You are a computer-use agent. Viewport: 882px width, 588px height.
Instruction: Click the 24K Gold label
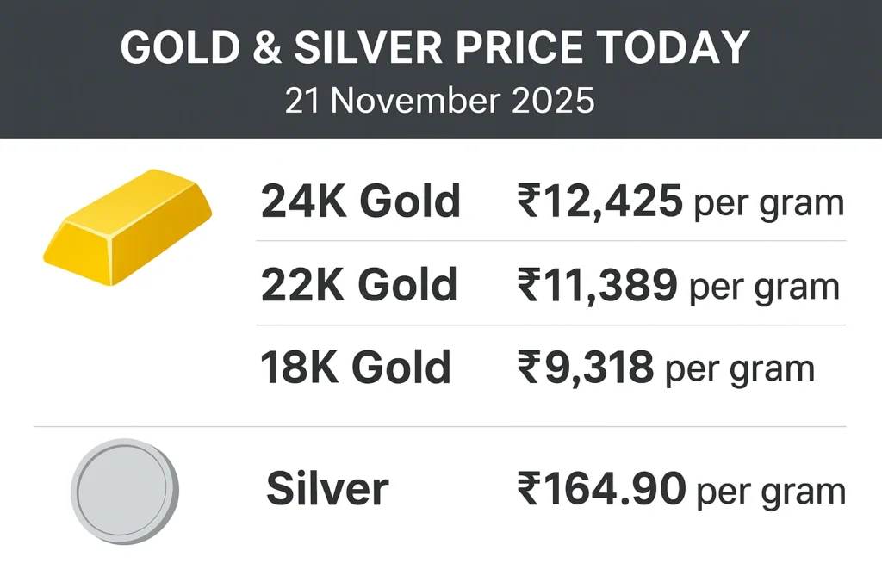360,201
